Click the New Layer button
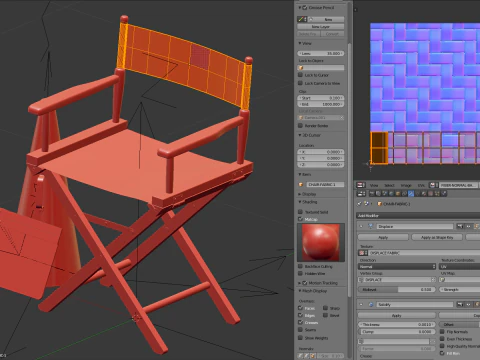Viewport: 480px width, 360px height. click(321, 26)
